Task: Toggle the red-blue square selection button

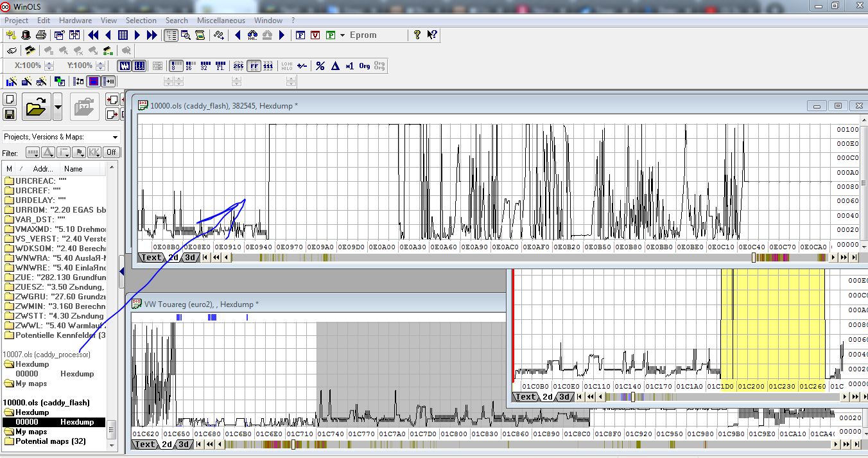Action: coord(94,81)
